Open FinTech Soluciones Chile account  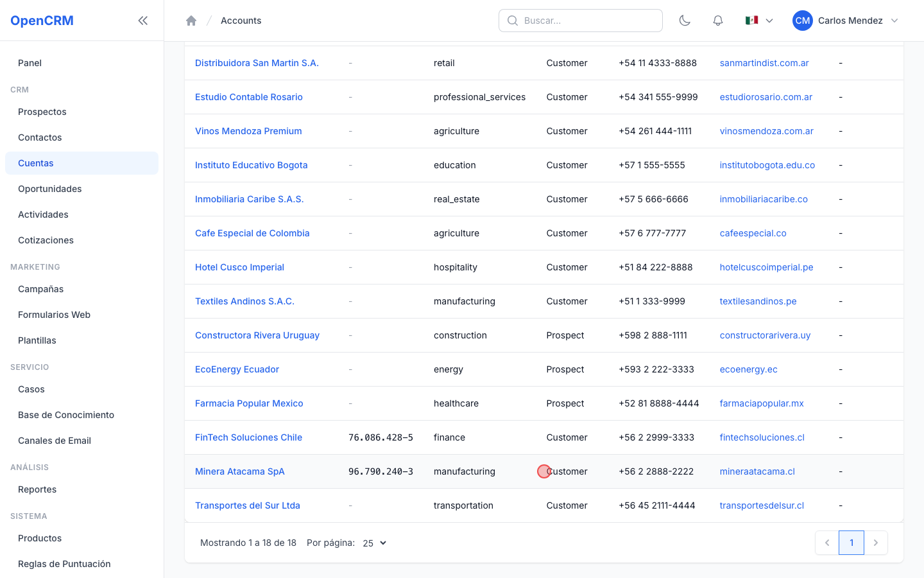(248, 437)
